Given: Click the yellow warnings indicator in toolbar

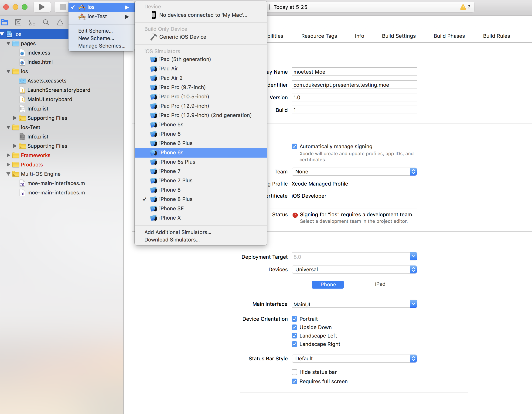Looking at the screenshot, I should click(x=465, y=7).
